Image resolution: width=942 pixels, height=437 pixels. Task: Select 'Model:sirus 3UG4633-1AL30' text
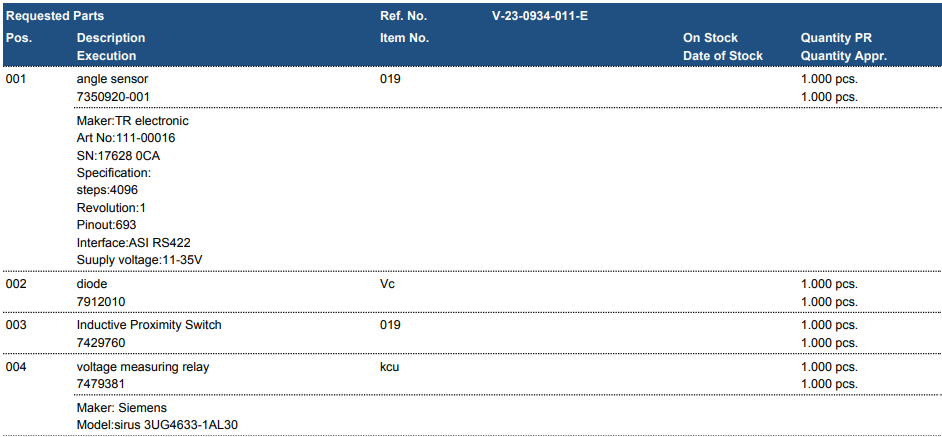click(157, 424)
